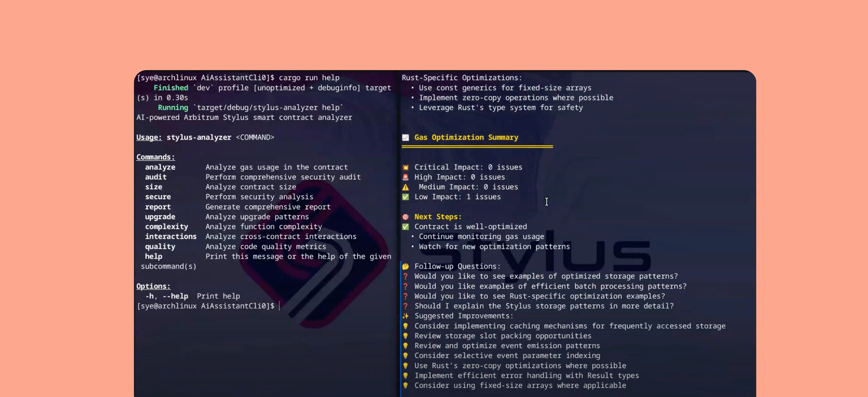Viewport: 868px width, 397px height.
Task: Click the warning triangle beside Medium Impact
Action: click(405, 187)
